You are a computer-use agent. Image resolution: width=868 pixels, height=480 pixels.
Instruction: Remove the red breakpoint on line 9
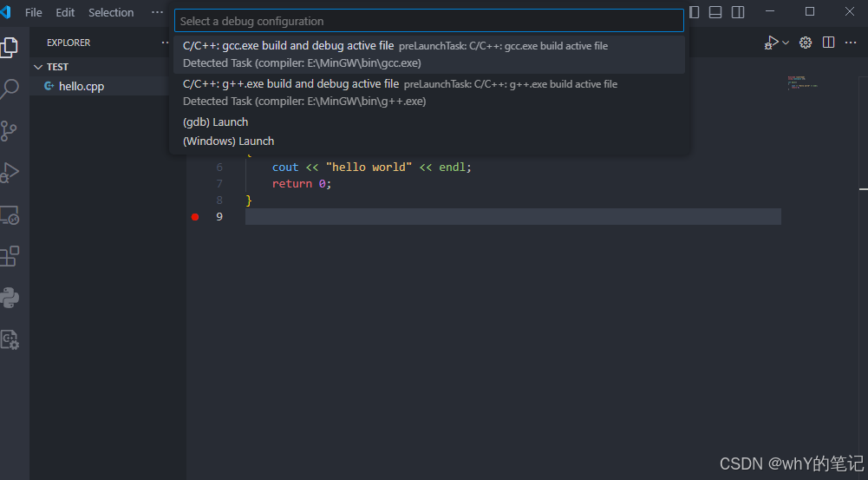[x=195, y=217]
